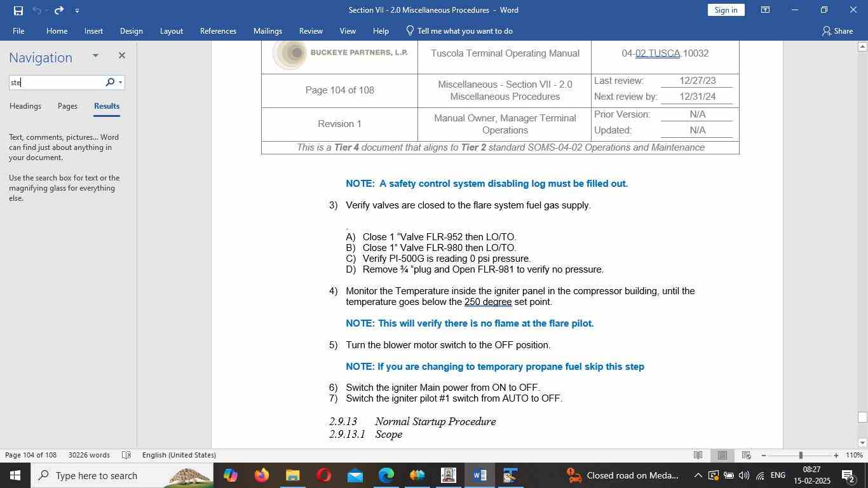Select the Results tab in Navigation
The height and width of the screenshot is (488, 868).
pyautogui.click(x=107, y=106)
